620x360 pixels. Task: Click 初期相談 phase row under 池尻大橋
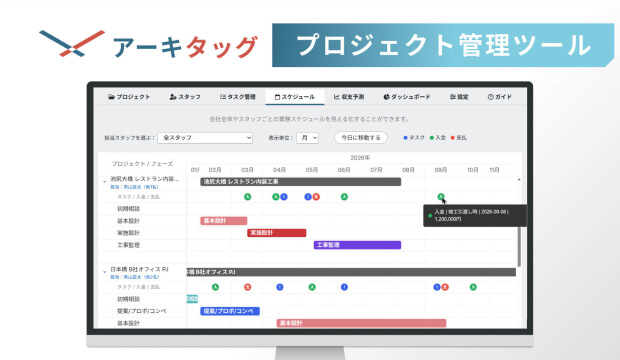pyautogui.click(x=129, y=209)
